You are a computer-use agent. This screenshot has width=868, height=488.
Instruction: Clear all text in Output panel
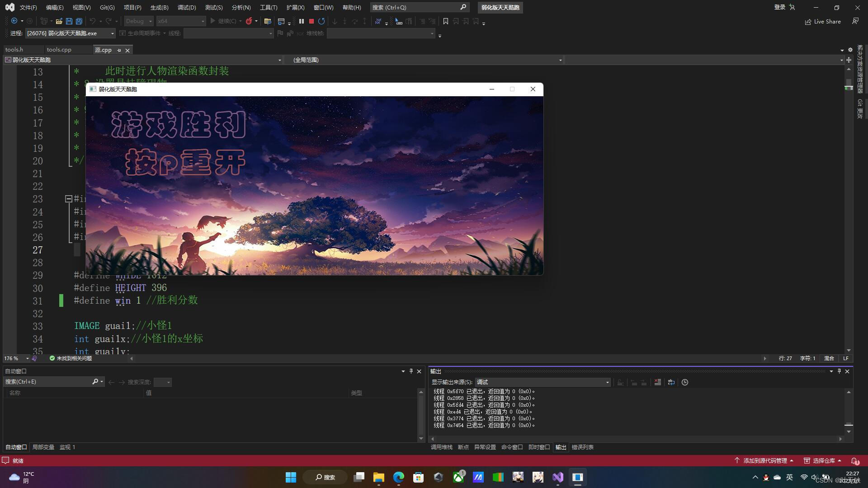[x=658, y=382]
